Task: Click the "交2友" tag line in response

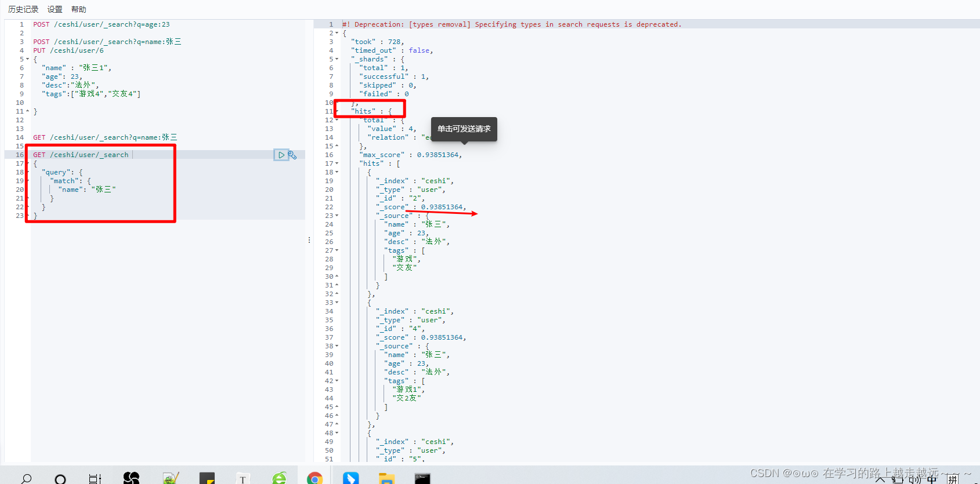Action: [407, 398]
